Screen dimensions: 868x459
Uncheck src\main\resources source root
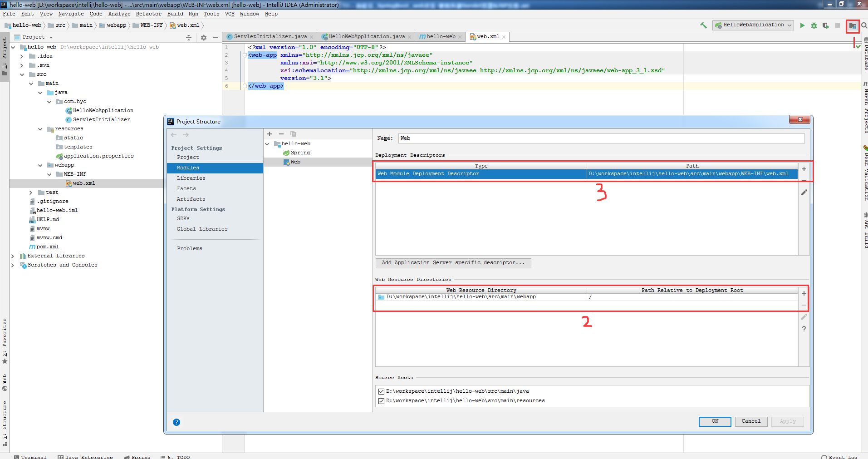point(381,401)
